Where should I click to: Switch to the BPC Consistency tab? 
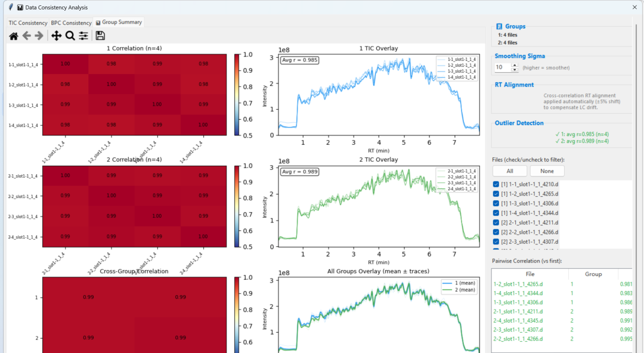[x=71, y=23]
